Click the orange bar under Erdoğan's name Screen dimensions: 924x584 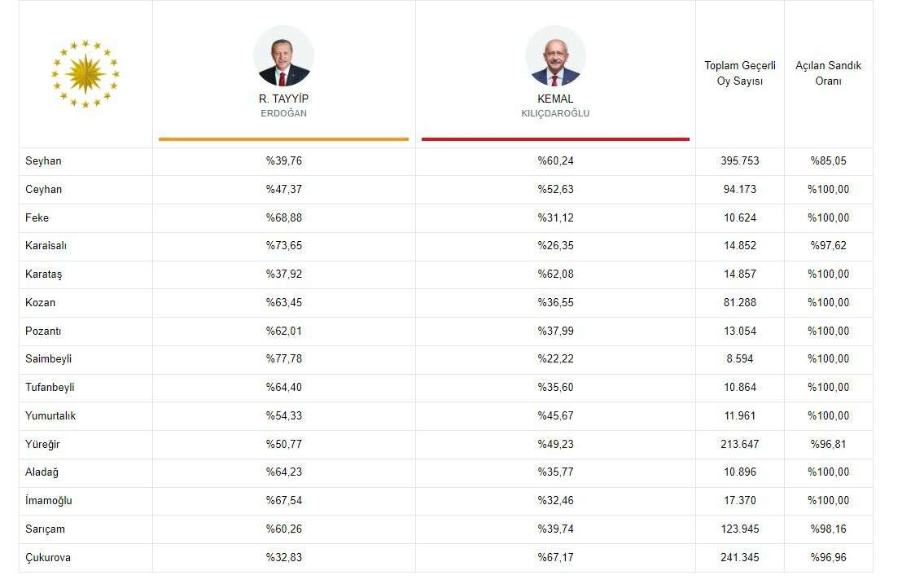283,139
